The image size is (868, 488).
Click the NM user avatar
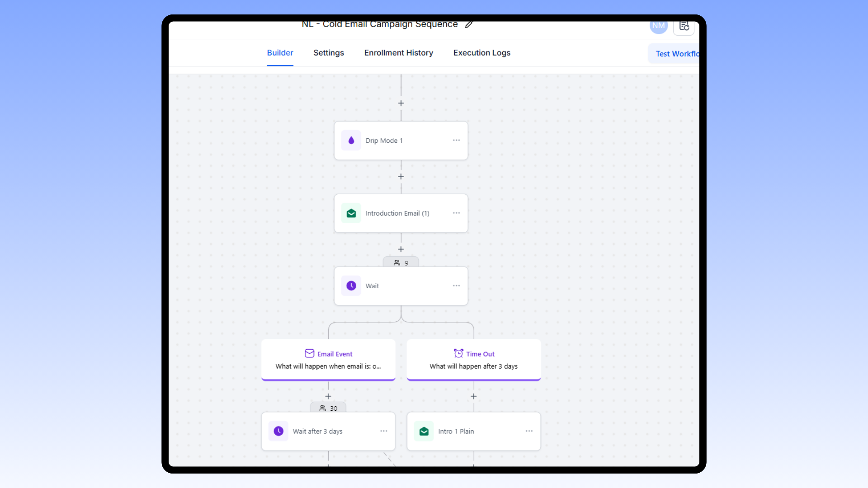coord(658,26)
